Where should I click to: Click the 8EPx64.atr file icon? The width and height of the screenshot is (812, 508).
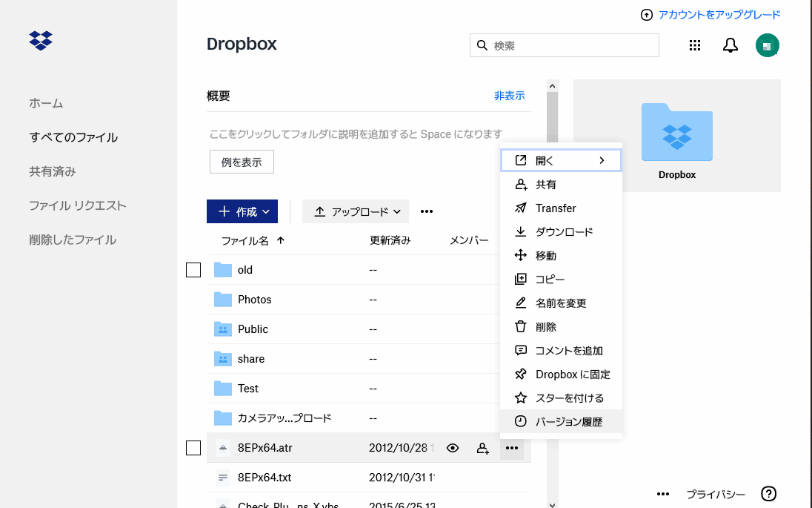223,449
